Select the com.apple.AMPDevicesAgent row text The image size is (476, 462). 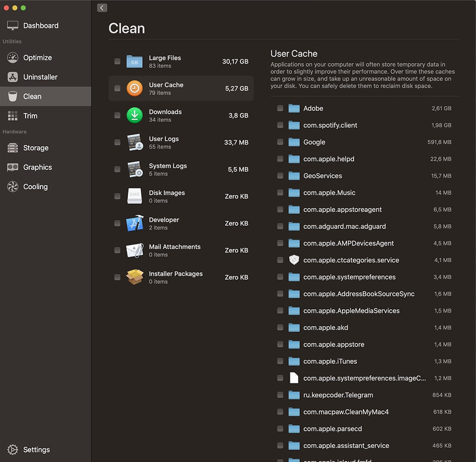click(x=349, y=243)
